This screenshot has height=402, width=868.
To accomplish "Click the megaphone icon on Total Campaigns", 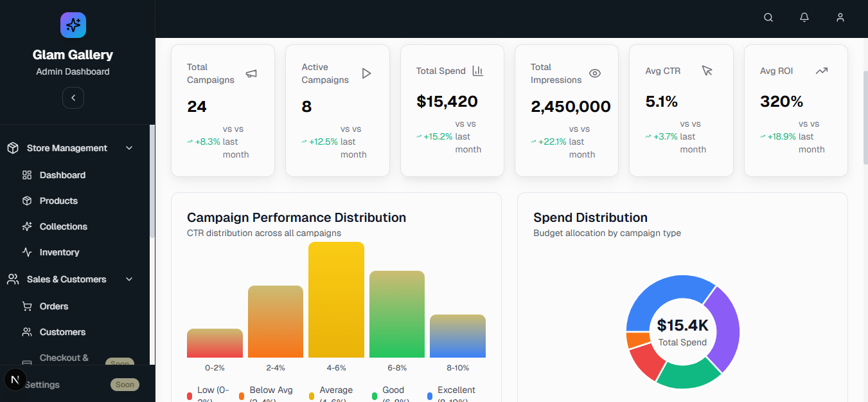I will pos(251,73).
